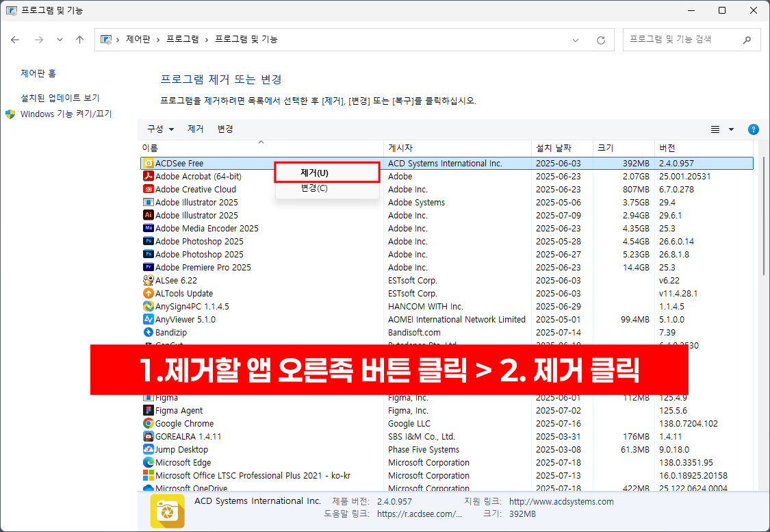The height and width of the screenshot is (532, 770).
Task: Open the 구성 dropdown
Action: pyautogui.click(x=161, y=129)
